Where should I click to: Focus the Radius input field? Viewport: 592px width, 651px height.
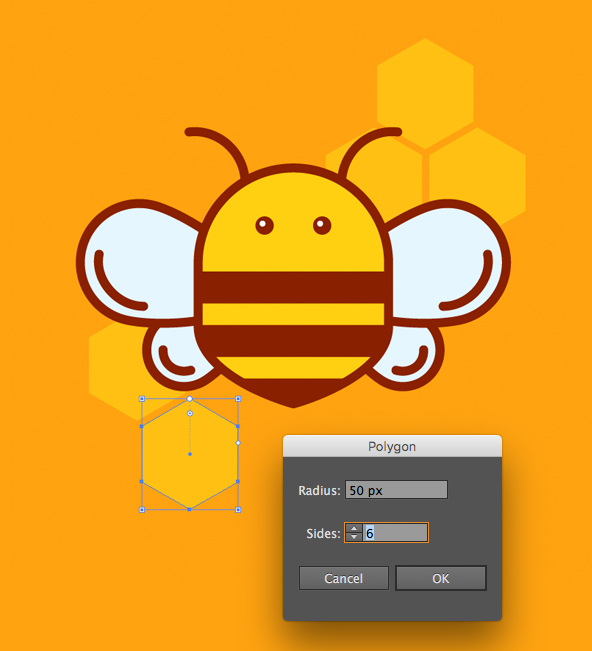pos(396,490)
